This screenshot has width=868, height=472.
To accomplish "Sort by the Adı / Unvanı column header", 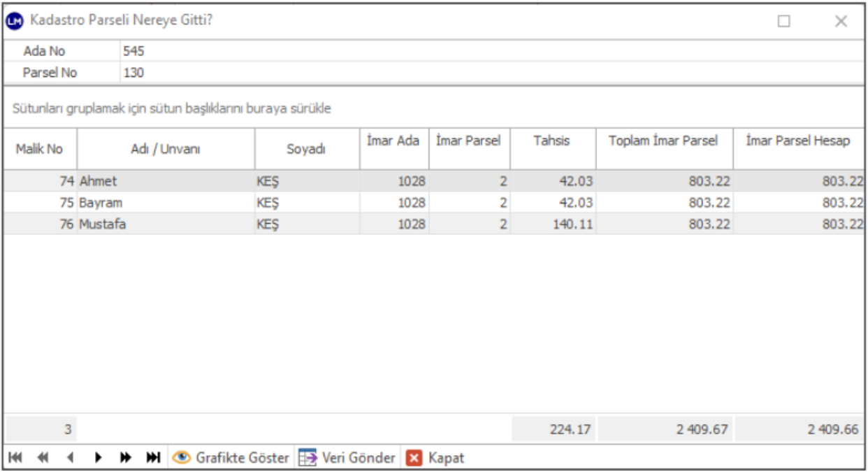I will (166, 149).
